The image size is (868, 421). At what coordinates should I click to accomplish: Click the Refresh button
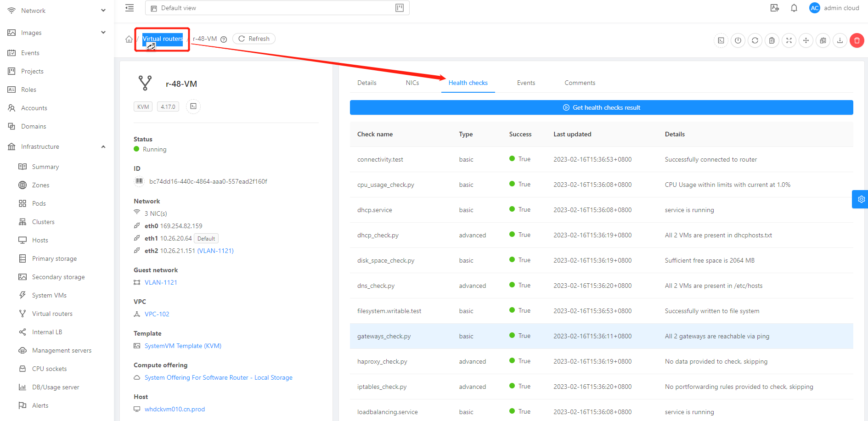click(x=254, y=39)
